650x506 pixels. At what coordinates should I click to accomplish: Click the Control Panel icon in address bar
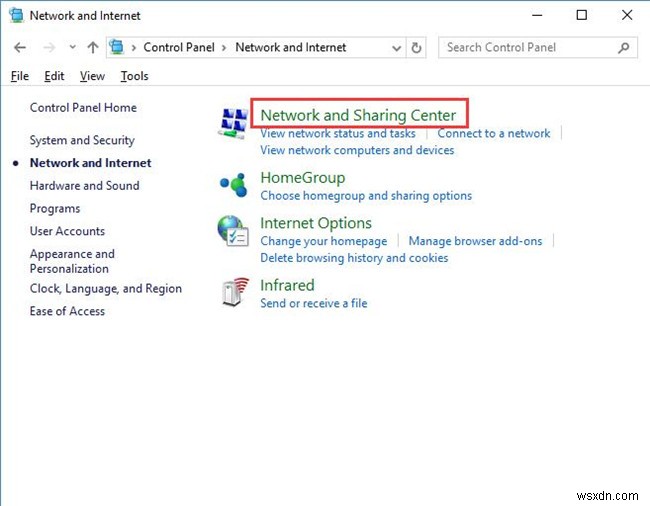pyautogui.click(x=117, y=47)
